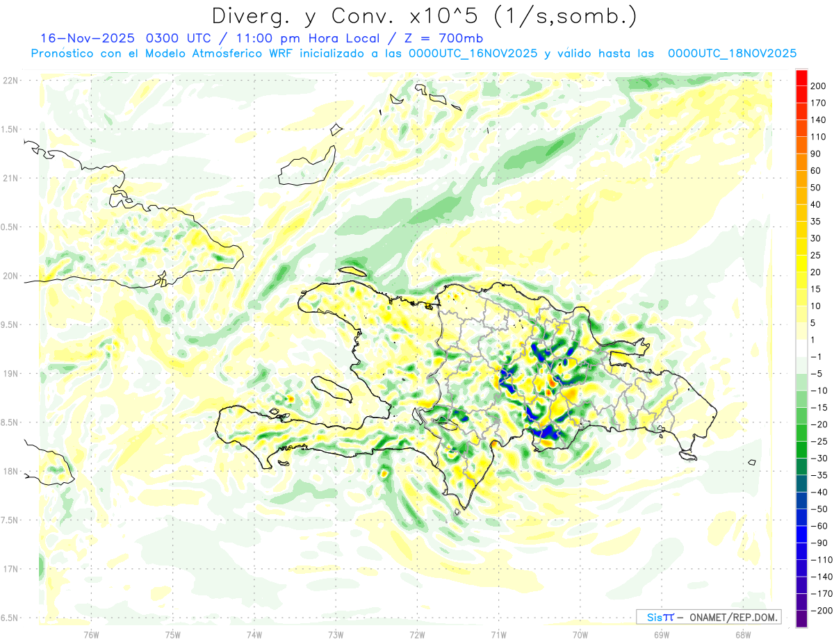Click the colorbar value '-200' at bottom

(x=820, y=610)
